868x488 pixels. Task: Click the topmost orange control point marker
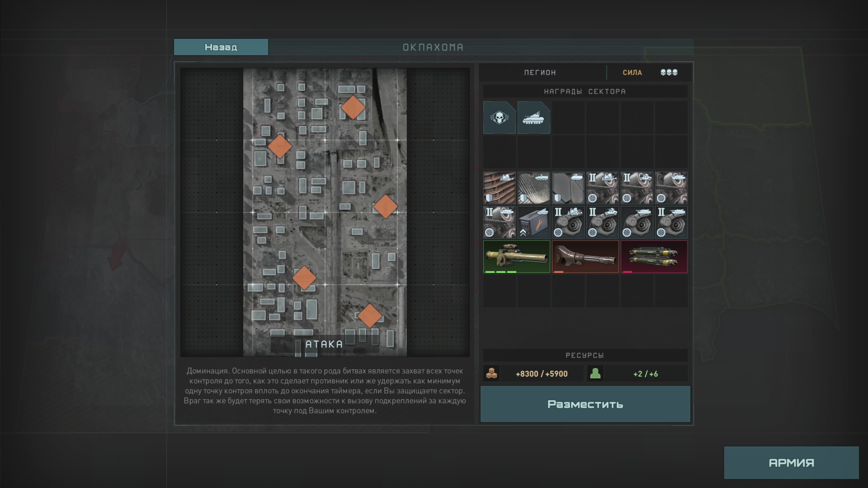click(x=353, y=108)
